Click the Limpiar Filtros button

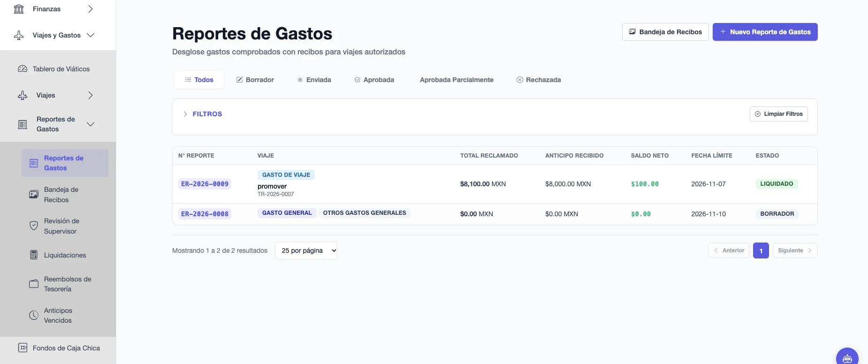pyautogui.click(x=779, y=114)
